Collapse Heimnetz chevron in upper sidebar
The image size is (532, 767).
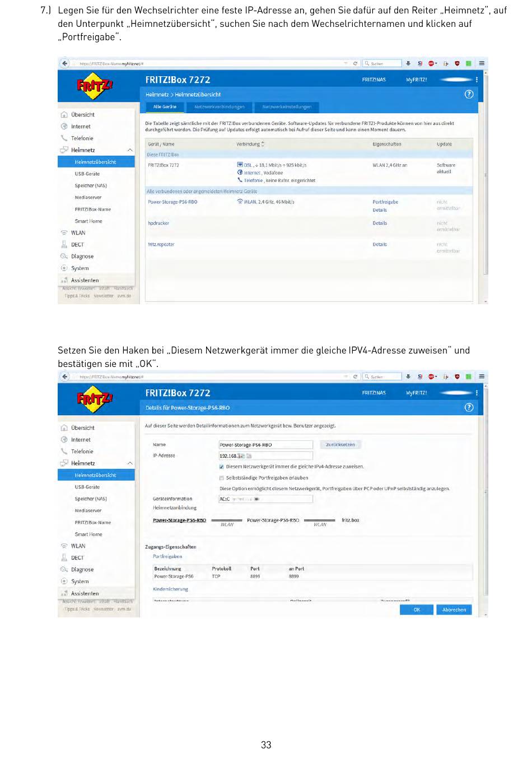(x=130, y=150)
